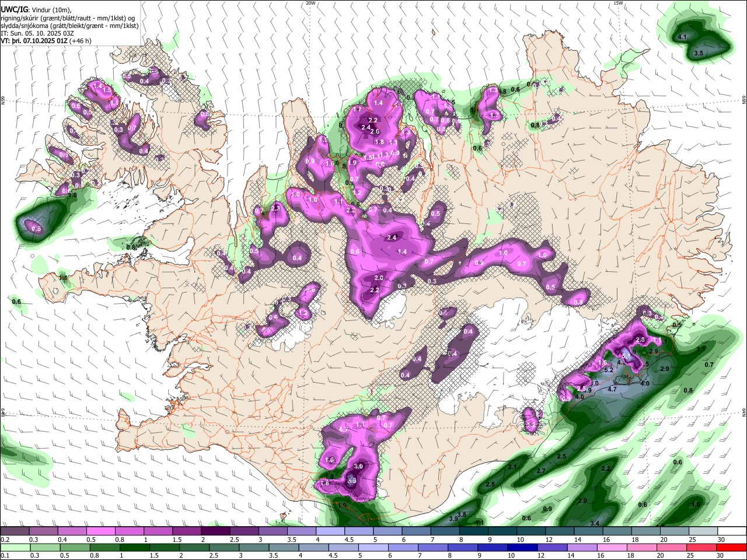Click the 2.6 snowfall value on the map

coord(375,131)
